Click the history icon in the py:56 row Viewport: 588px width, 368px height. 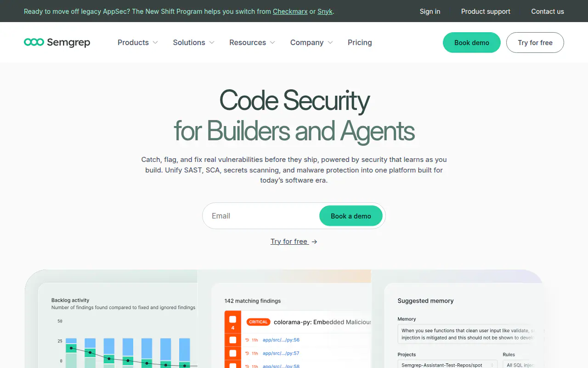tap(247, 340)
